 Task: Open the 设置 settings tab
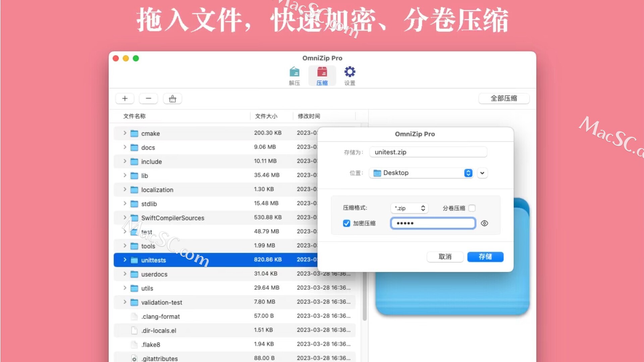[350, 76]
